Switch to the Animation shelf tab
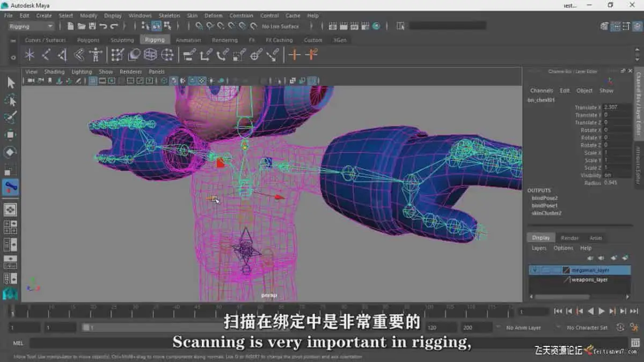 (188, 40)
